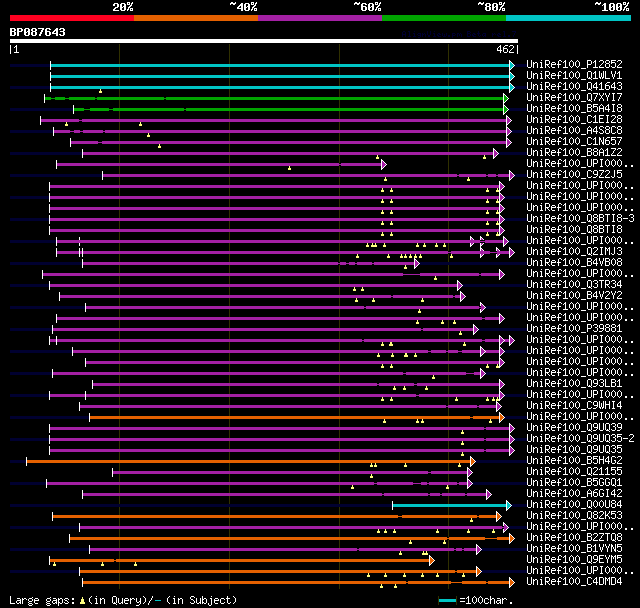Select the UniRef100_B4V2Y2 label
Image resolution: width=640 pixels, height=608 pixels.
tap(574, 296)
